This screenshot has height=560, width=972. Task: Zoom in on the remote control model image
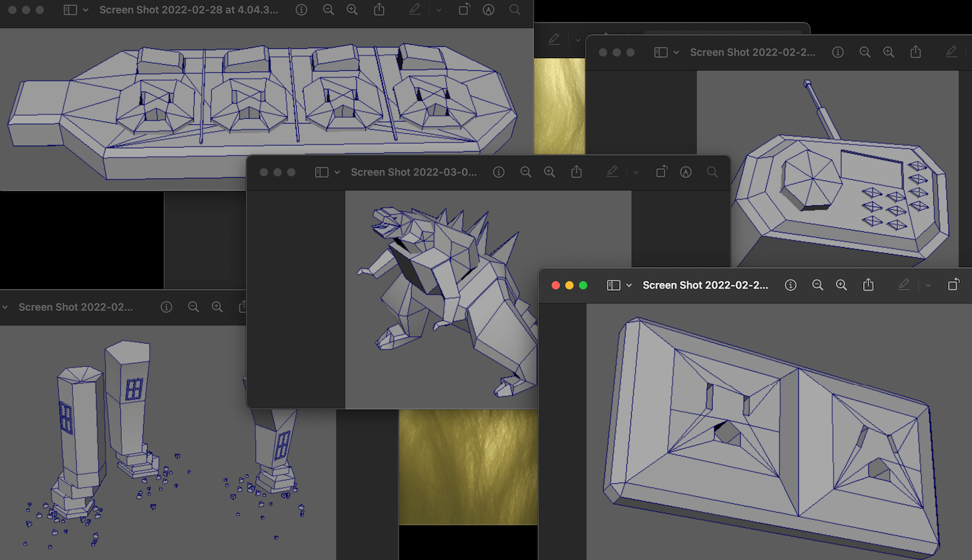pyautogui.click(x=888, y=52)
